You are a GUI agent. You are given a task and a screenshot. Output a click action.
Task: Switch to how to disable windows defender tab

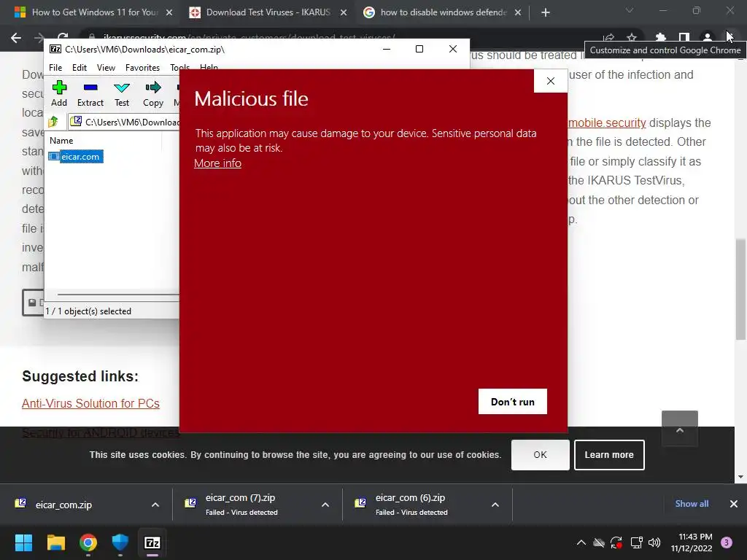(442, 12)
